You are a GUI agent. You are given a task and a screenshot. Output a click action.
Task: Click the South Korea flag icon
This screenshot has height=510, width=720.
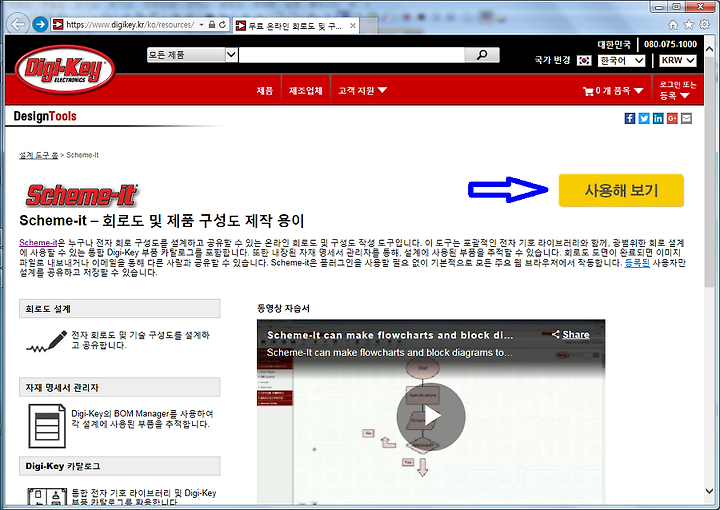click(584, 61)
